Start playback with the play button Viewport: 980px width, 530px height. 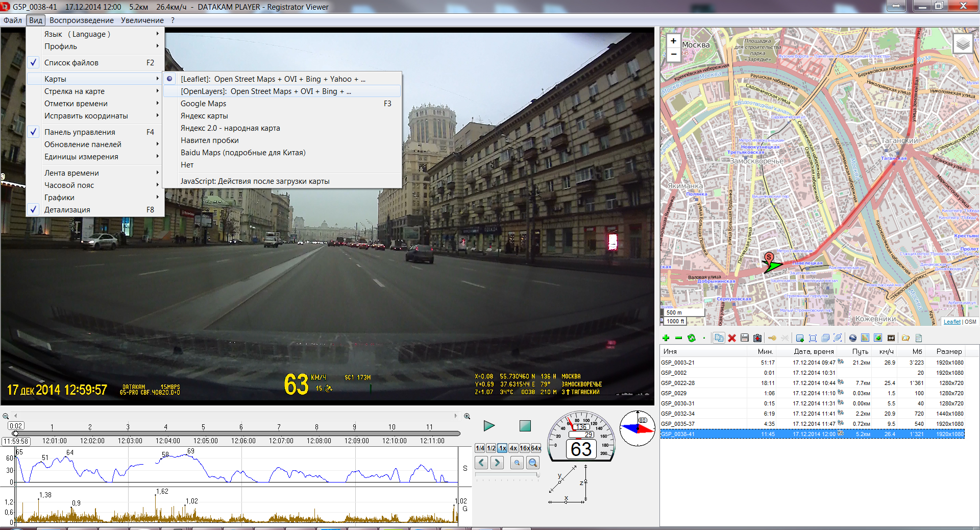(489, 426)
